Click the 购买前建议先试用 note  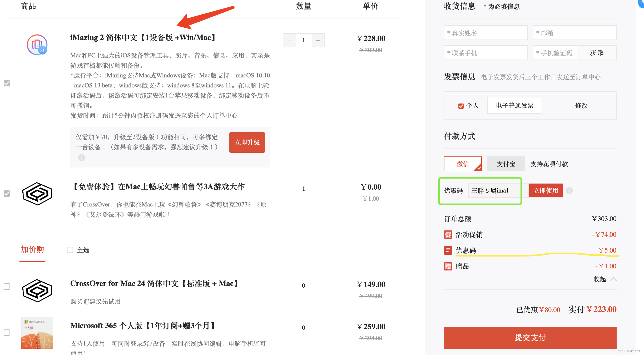[x=95, y=302]
